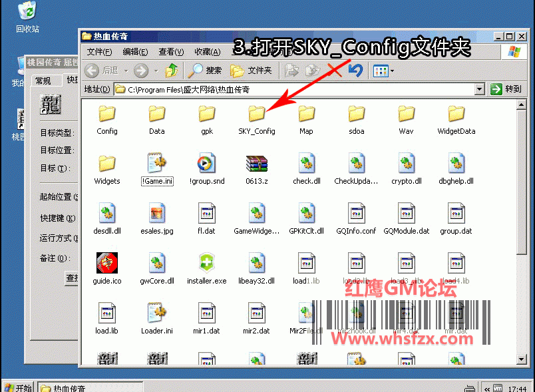Open the Forward history dropdown arrow
The image size is (535, 392).
[x=156, y=71]
